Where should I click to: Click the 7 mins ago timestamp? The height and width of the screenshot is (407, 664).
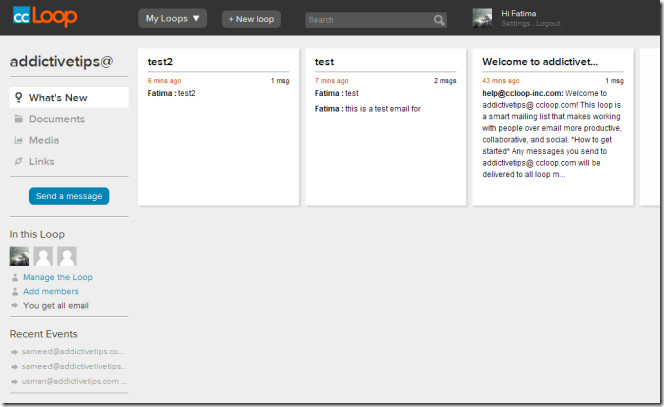point(332,80)
